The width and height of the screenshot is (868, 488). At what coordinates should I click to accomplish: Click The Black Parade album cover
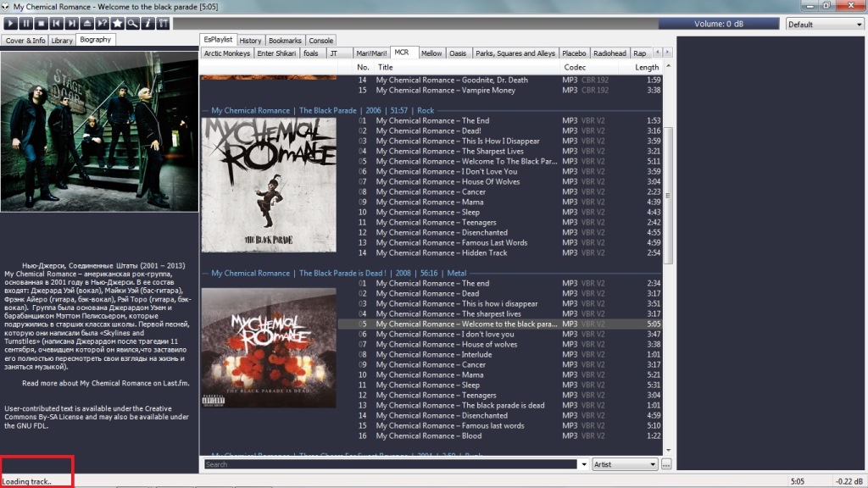coord(269,185)
